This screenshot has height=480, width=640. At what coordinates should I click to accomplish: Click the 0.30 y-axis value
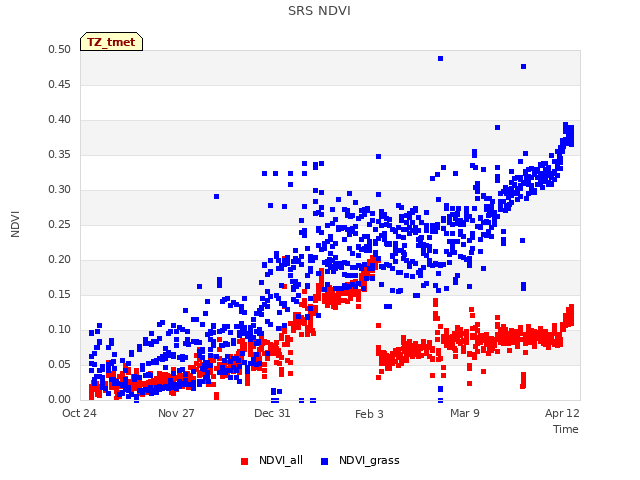click(59, 189)
